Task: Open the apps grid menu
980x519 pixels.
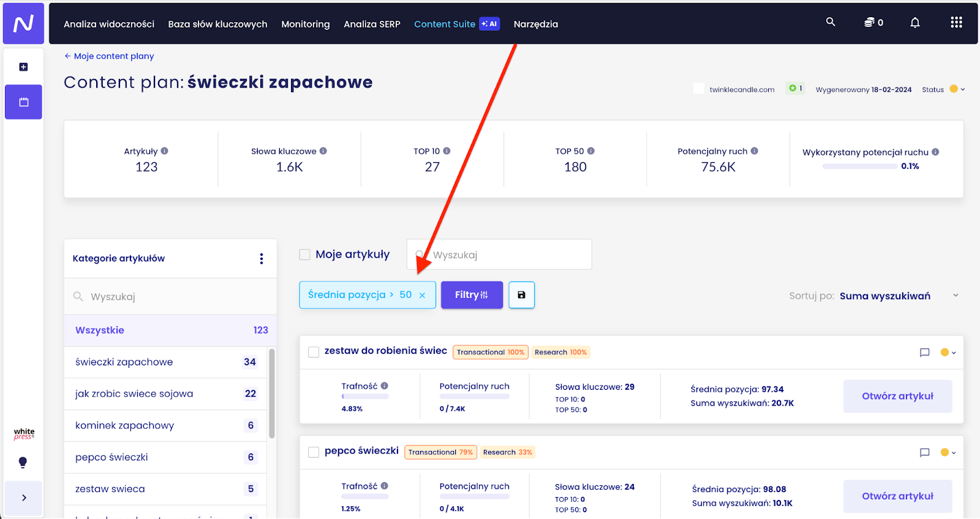Action: [x=956, y=23]
